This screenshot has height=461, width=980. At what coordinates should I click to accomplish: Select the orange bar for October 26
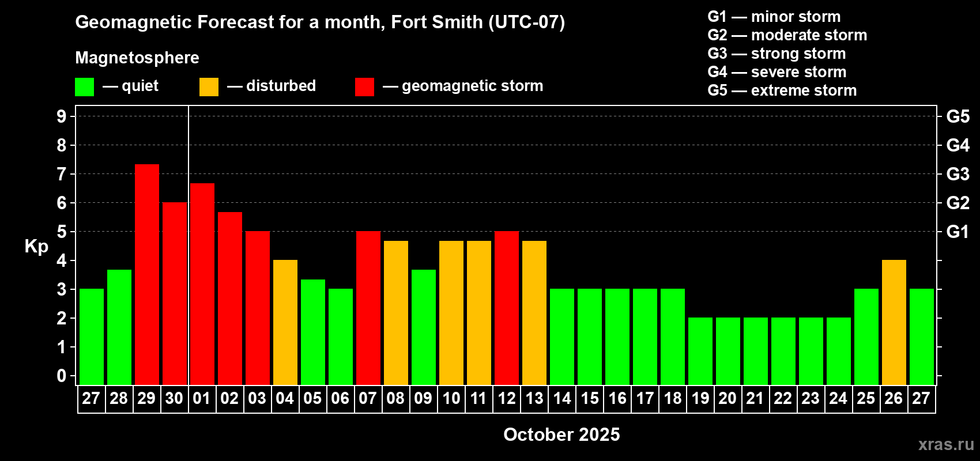pos(894,322)
